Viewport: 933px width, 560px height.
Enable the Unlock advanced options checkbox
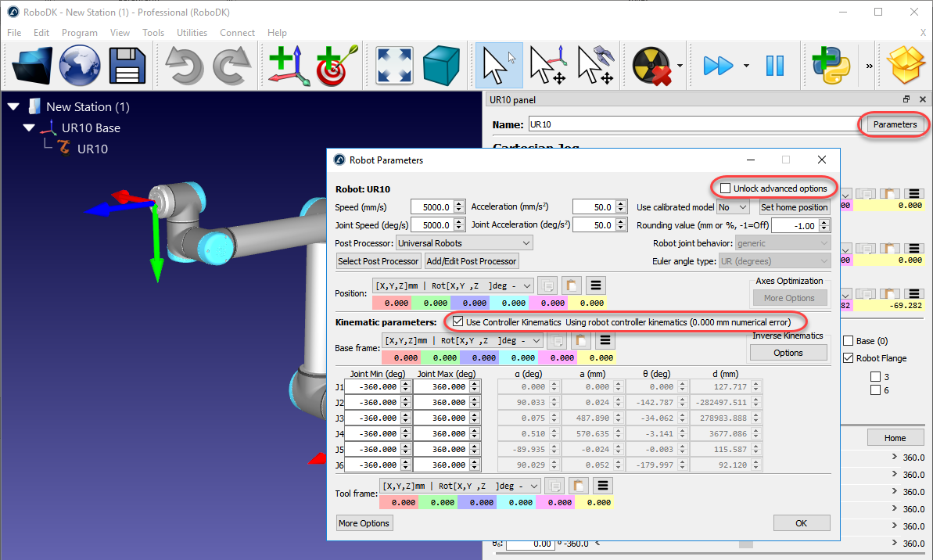726,188
